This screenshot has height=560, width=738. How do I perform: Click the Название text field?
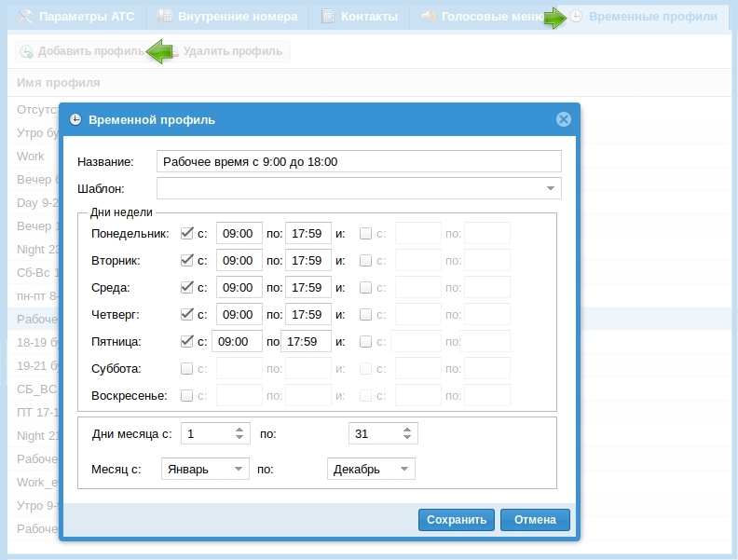[359, 161]
